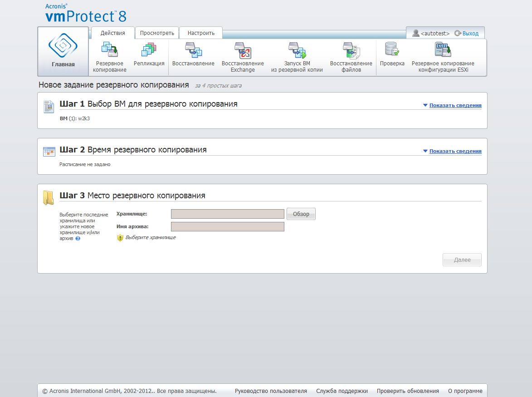The height and width of the screenshot is (397, 532).
Task: Click the Главная home icon button
Action: click(63, 51)
